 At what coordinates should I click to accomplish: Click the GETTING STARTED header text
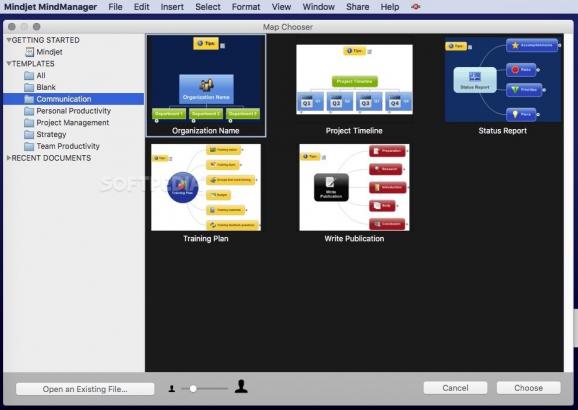click(x=46, y=40)
